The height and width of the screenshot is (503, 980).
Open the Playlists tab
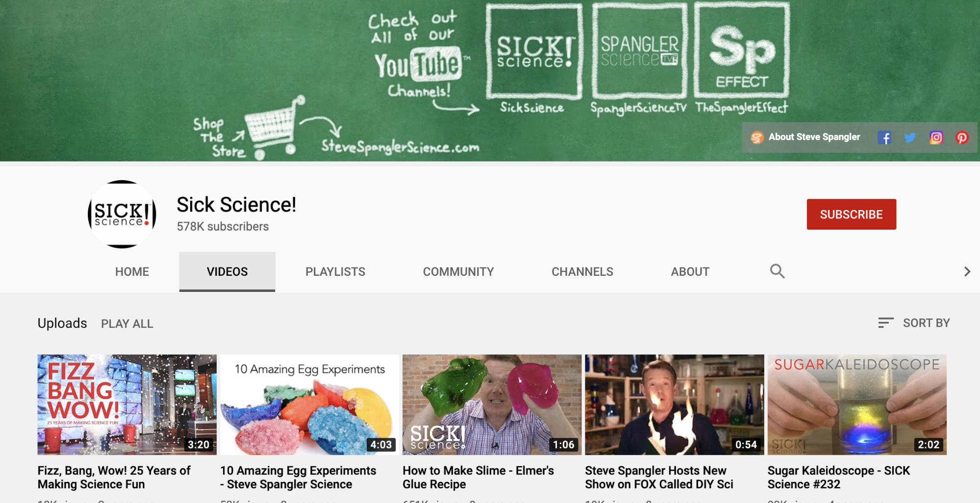tap(335, 272)
